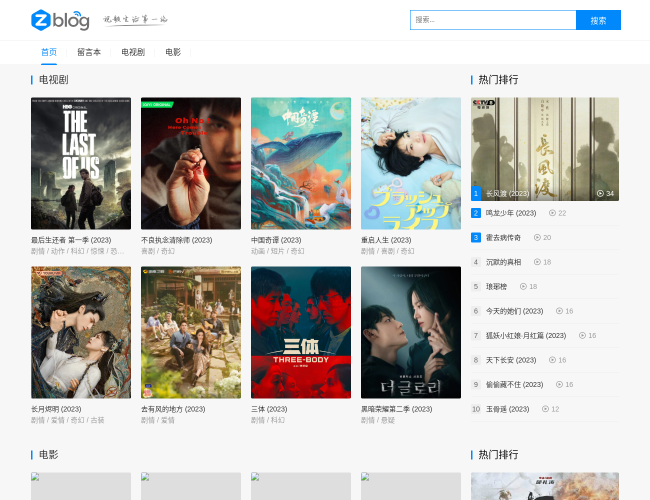The image size is (650, 500).
Task: Click play-count icon beside 琅琊榜
Action: pos(523,286)
